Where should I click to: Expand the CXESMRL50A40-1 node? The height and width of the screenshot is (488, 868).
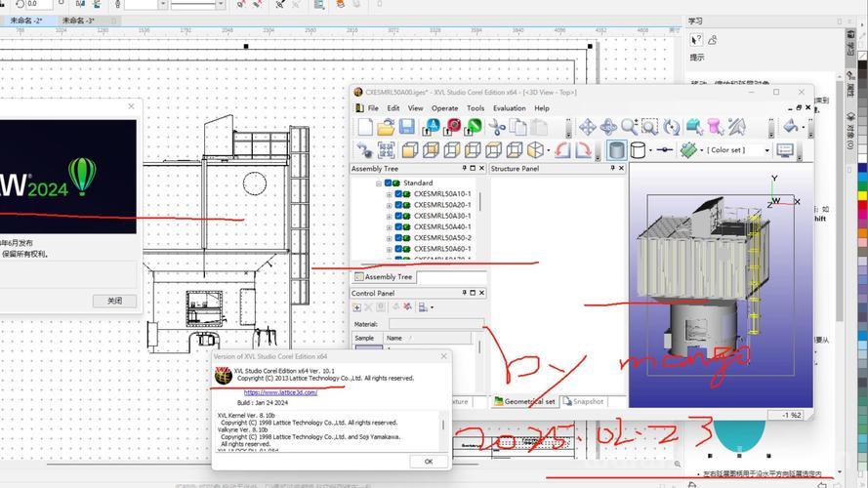coord(389,227)
